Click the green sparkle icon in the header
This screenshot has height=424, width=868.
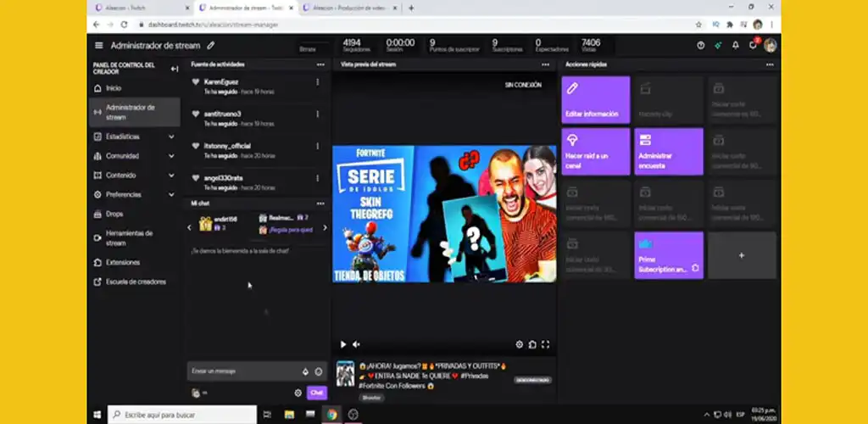[x=718, y=46]
